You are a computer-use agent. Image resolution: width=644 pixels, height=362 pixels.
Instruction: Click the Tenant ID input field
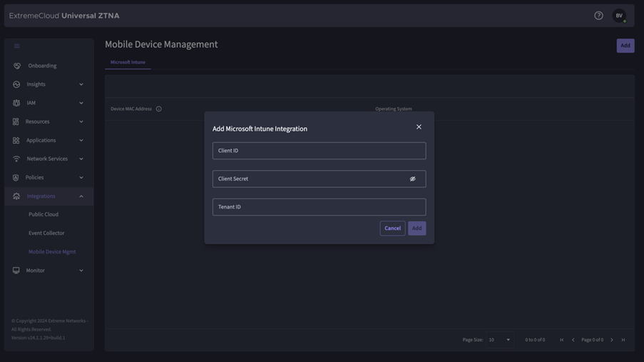319,207
